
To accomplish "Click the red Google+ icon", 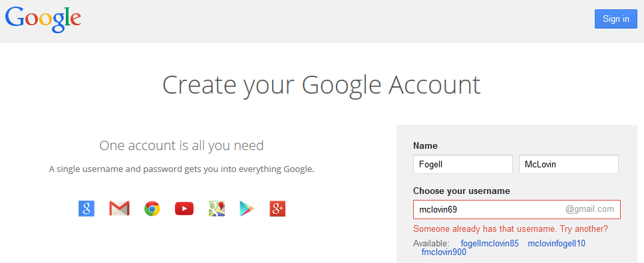I will click(x=277, y=209).
